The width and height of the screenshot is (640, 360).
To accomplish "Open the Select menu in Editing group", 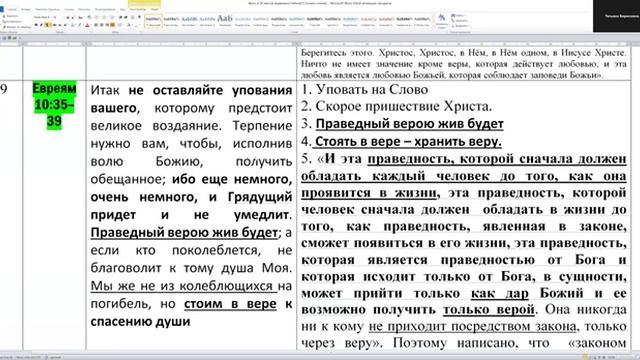I will [461, 26].
